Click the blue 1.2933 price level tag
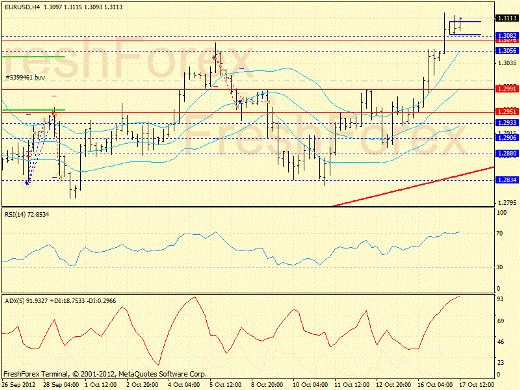 tap(507, 123)
